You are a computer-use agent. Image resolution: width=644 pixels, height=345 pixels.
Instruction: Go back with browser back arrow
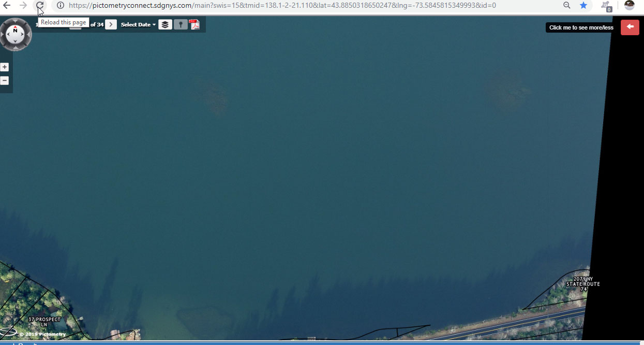point(7,5)
